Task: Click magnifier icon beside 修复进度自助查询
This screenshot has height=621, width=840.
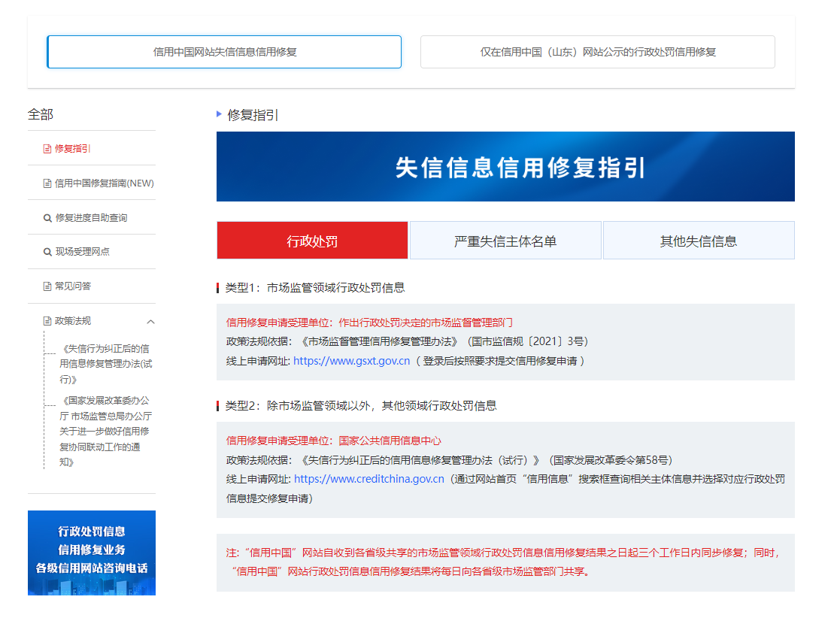Action: coord(47,218)
